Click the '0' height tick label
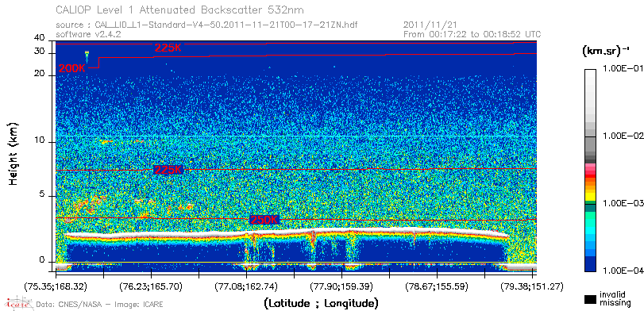 coord(42,260)
